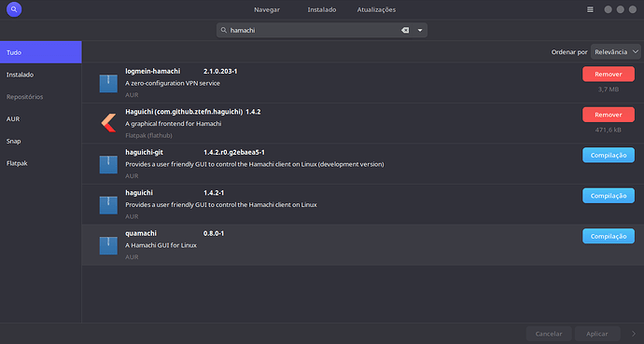Select Tudo in the sidebar
This screenshot has width=644, height=344.
[41, 52]
